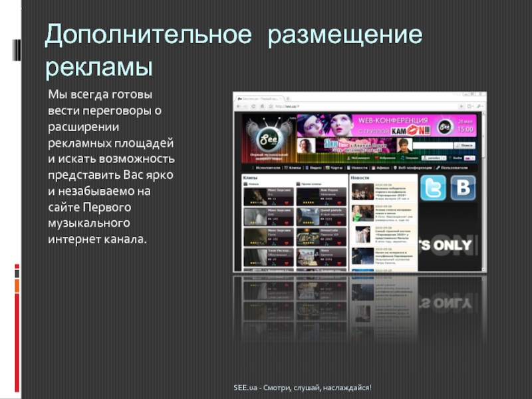Open Избранное favorites link with heart
Viewport: 532px width, 399px height.
click(385, 158)
